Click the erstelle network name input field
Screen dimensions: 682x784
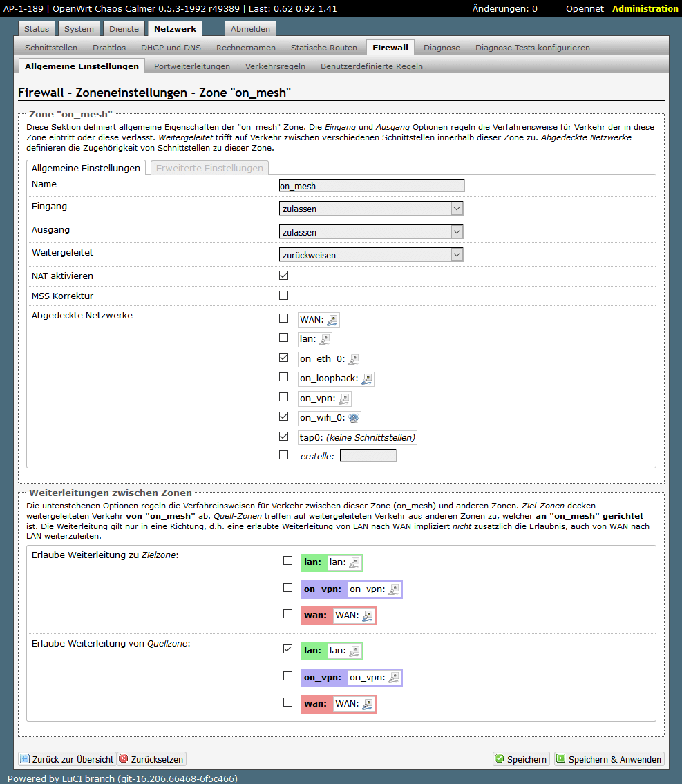click(x=368, y=456)
